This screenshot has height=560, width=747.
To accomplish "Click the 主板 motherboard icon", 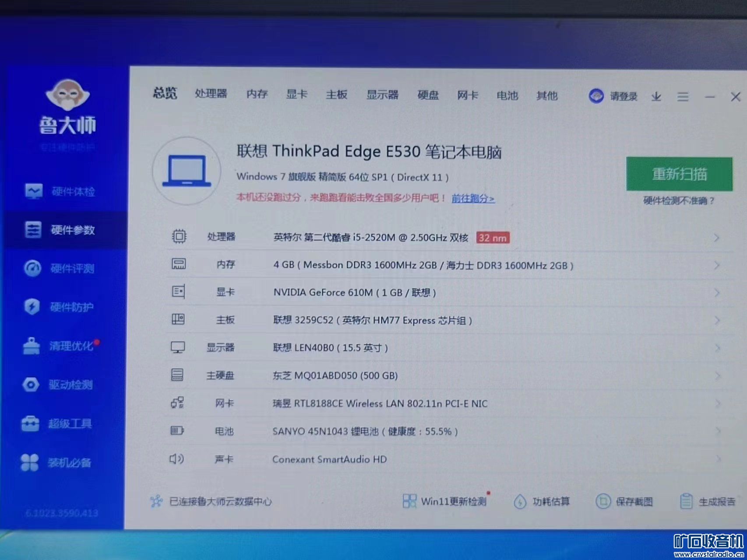I will 178,319.
